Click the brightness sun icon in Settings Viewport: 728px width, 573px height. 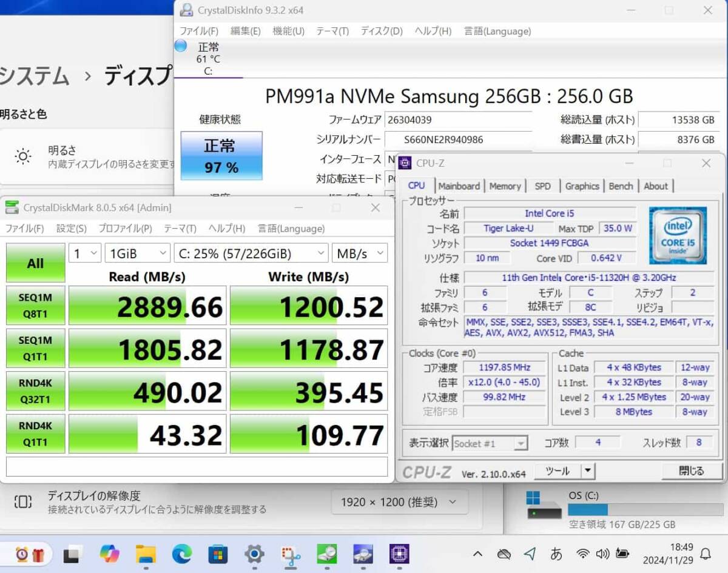click(x=23, y=156)
